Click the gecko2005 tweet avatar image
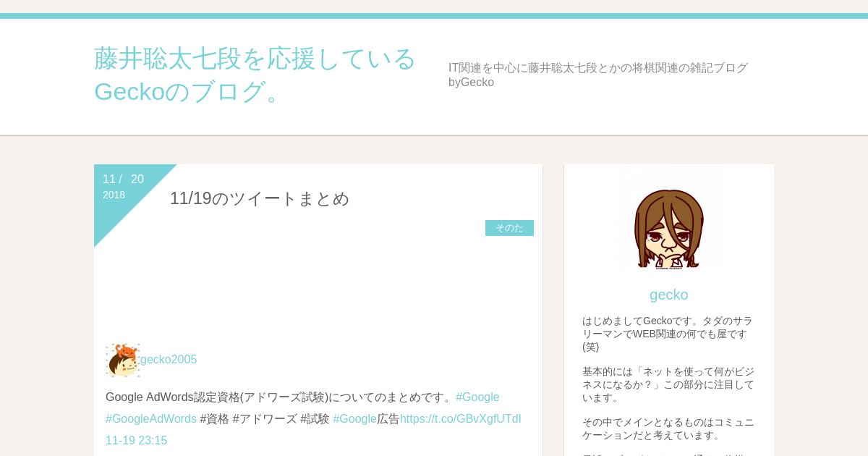The image size is (868, 456). (123, 360)
